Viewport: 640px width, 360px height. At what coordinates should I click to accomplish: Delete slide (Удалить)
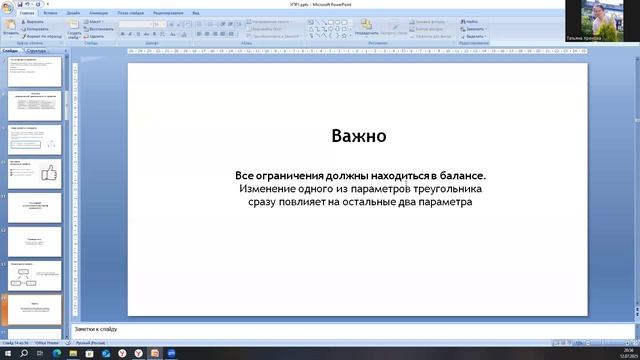[94, 36]
